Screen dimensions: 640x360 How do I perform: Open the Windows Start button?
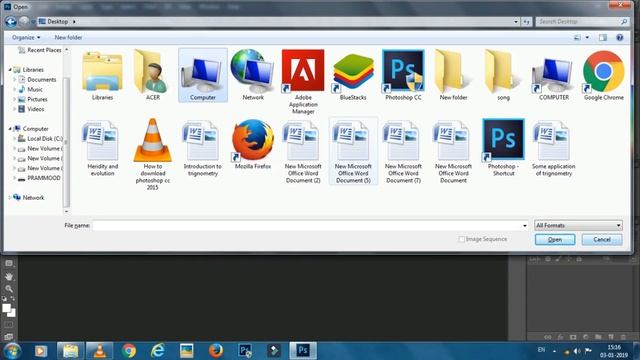pyautogui.click(x=12, y=351)
